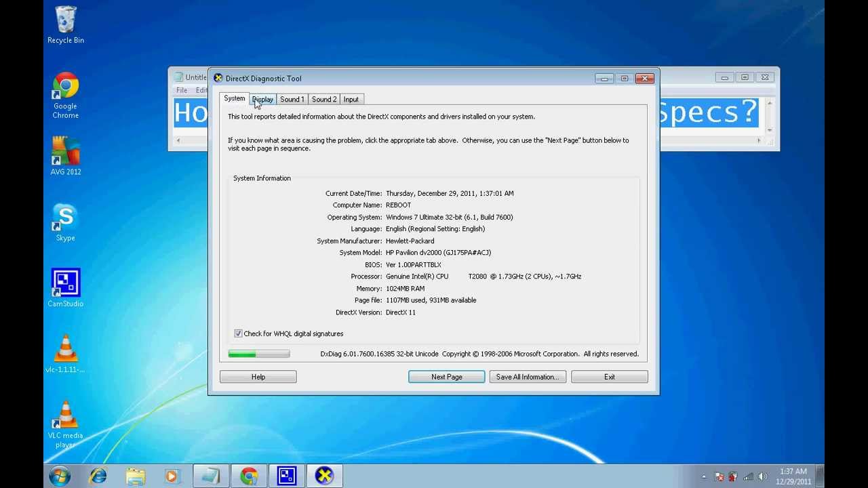Click Notepad's vertical scroll down arrow

pyautogui.click(x=770, y=130)
